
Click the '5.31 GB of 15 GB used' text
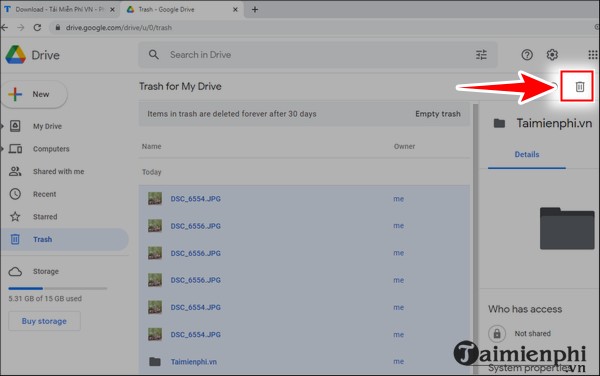45,299
